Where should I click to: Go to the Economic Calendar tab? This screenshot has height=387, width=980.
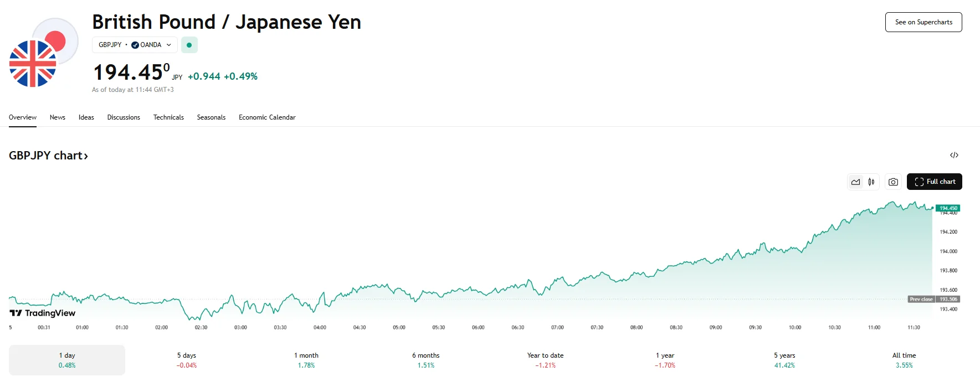pyautogui.click(x=267, y=117)
